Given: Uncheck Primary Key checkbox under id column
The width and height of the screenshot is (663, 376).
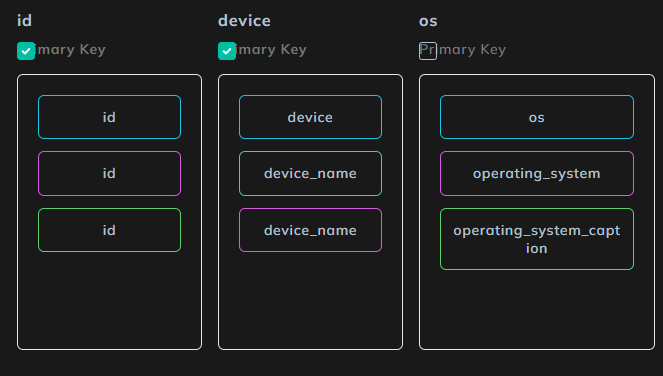Looking at the screenshot, I should click(x=26, y=51).
